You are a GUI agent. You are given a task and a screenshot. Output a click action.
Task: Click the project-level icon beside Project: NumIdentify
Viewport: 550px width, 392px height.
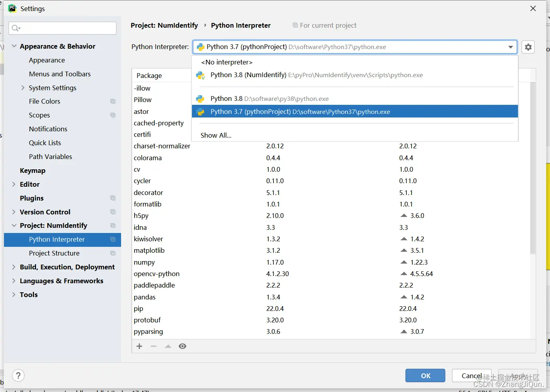point(113,225)
